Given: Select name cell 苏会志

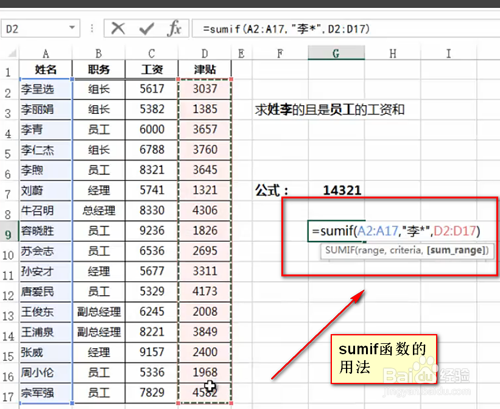Looking at the screenshot, I should pos(46,251).
